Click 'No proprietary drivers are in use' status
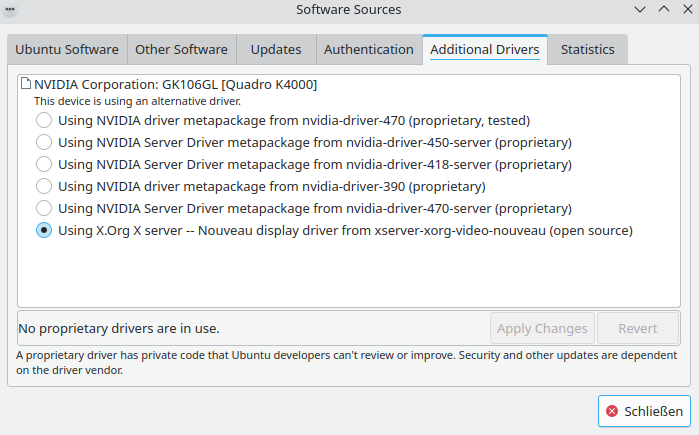This screenshot has width=699, height=435. (119, 328)
